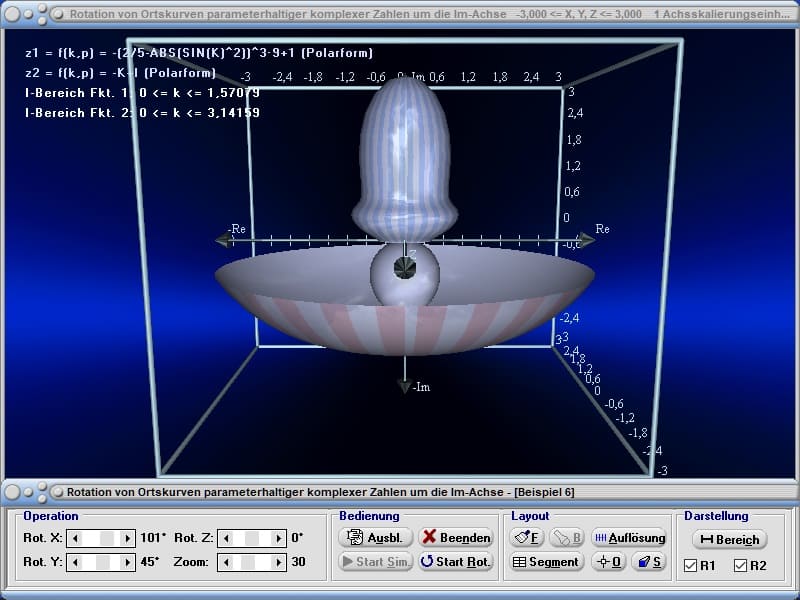Click the Zoom scrollbar thumb
The image size is (800, 600).
248,562
